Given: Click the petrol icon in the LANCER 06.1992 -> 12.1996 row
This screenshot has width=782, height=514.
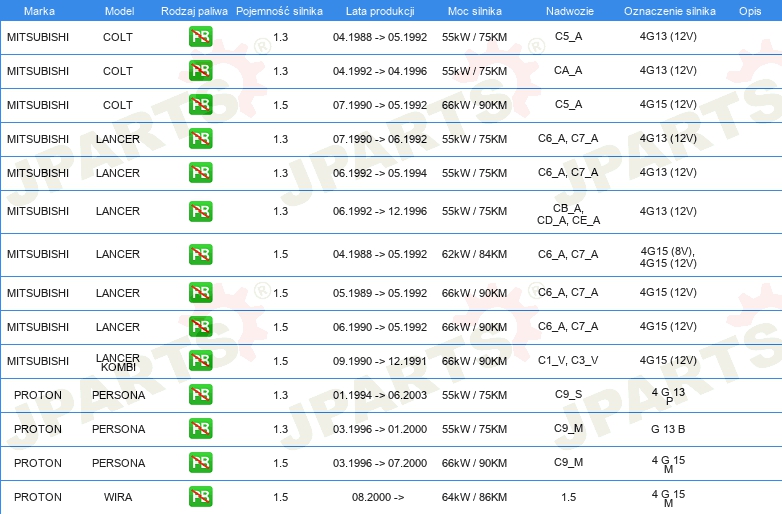Looking at the screenshot, I should 200,211.
